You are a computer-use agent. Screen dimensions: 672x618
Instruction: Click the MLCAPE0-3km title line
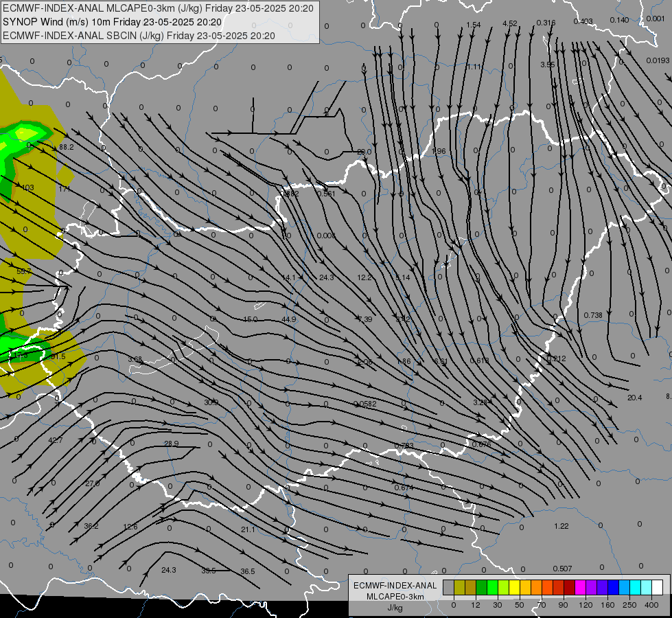coord(158,8)
